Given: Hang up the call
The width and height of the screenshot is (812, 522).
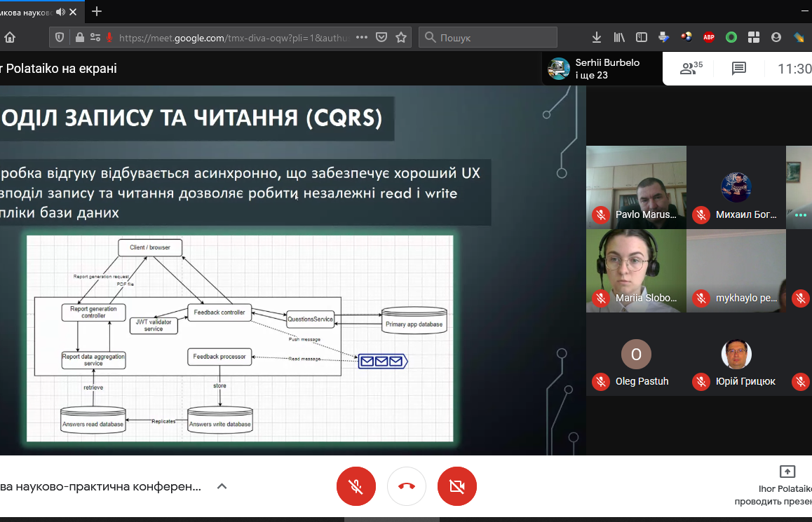Looking at the screenshot, I should 406,486.
